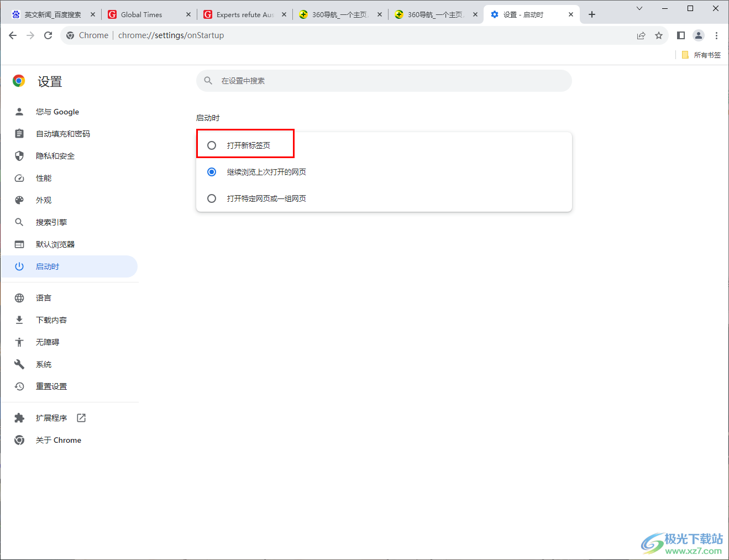
Task: Click the 性能 speedometer icon
Action: [19, 178]
